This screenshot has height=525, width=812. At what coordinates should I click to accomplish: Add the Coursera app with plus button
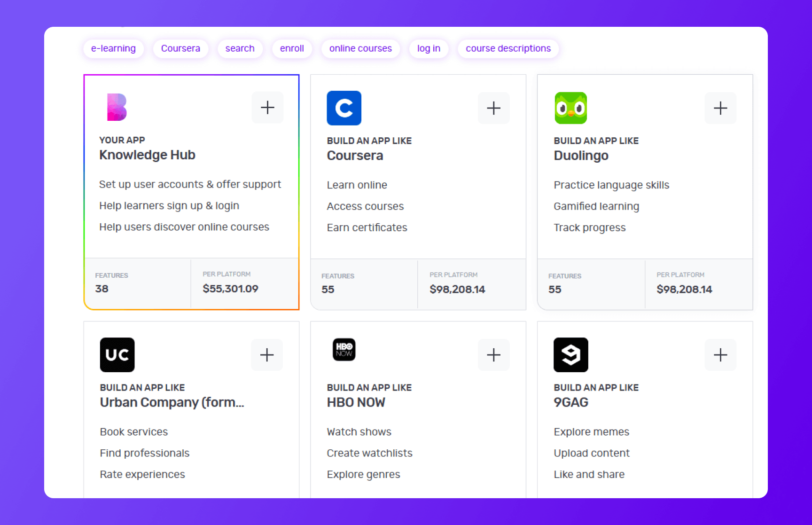pyautogui.click(x=493, y=108)
